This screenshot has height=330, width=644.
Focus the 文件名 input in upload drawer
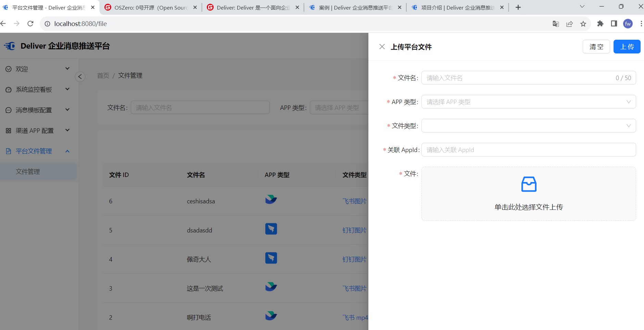point(528,78)
